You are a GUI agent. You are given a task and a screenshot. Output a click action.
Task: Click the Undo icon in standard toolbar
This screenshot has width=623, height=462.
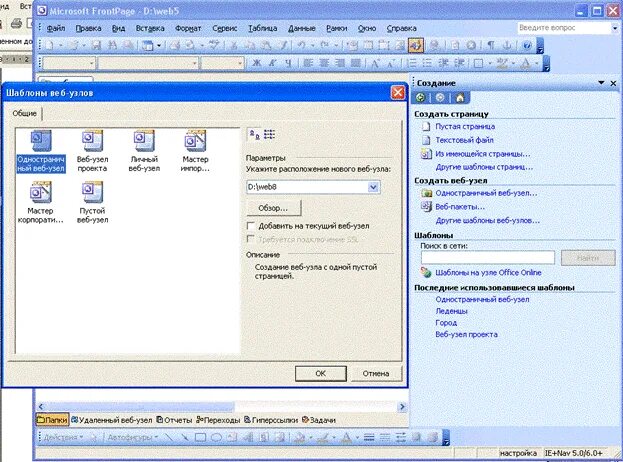(302, 45)
